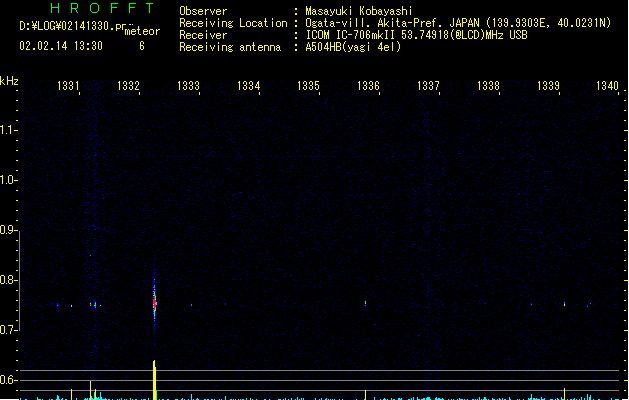Click the A504HB(yagi 4el) antenna text

coord(353,47)
